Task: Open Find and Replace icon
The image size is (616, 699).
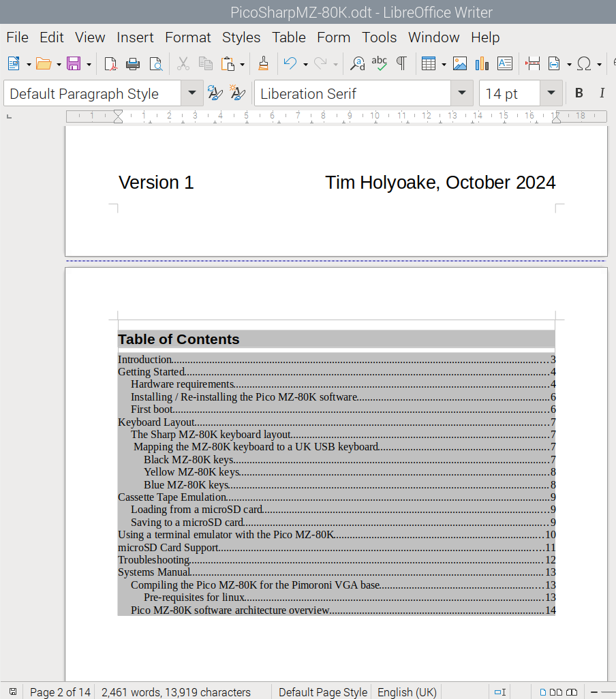Action: point(357,64)
